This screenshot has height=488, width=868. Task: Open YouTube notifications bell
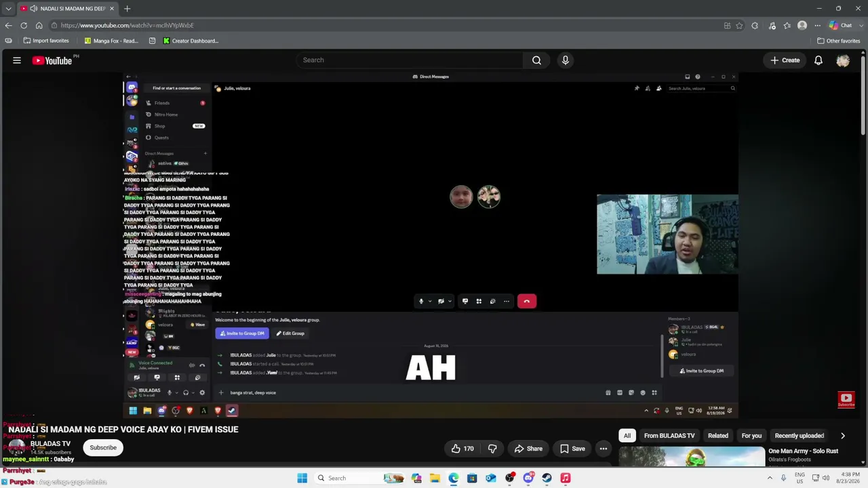click(818, 60)
